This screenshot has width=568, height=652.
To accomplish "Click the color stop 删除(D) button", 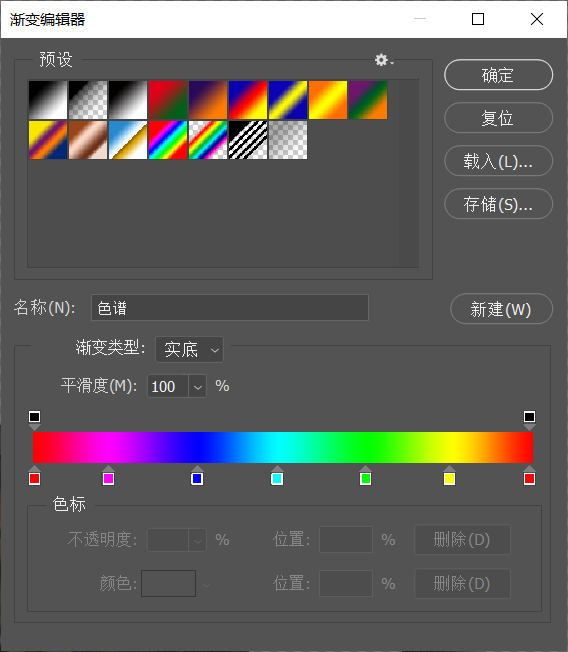I will pos(462,583).
